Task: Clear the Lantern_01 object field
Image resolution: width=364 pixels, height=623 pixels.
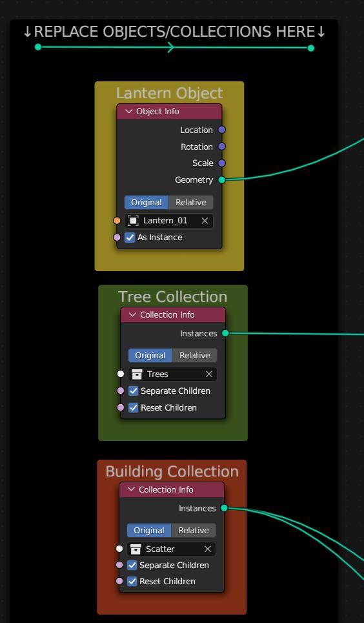Action: 205,221
